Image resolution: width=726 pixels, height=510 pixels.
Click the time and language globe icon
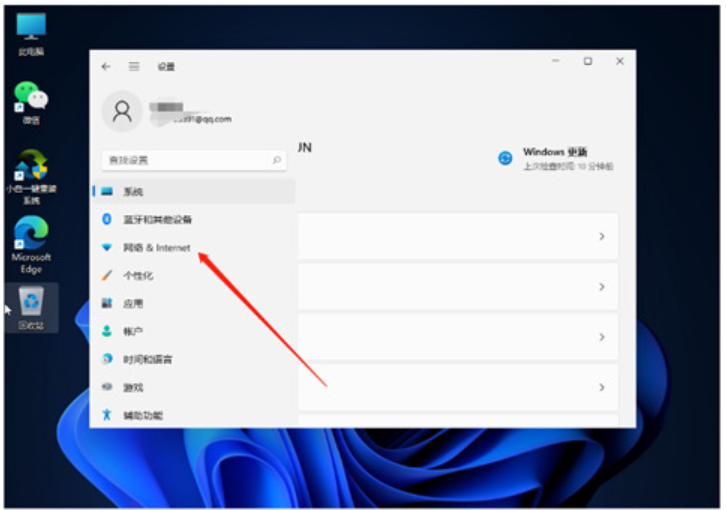[107, 359]
